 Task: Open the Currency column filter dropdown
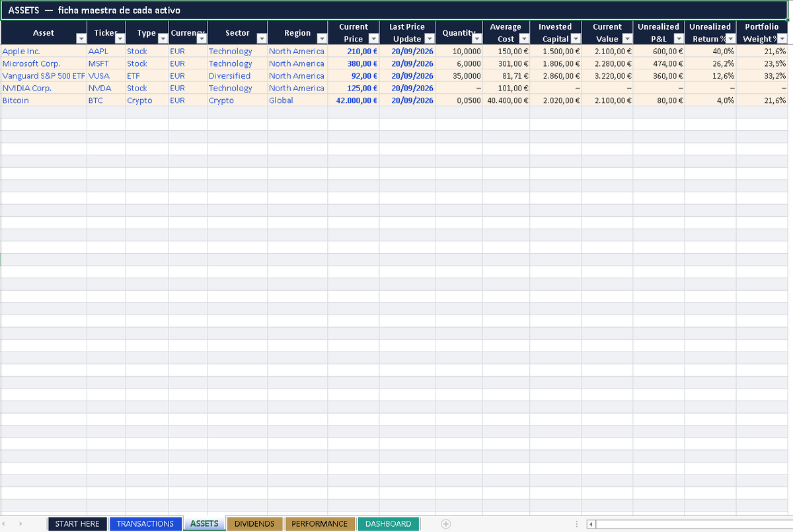tap(202, 39)
